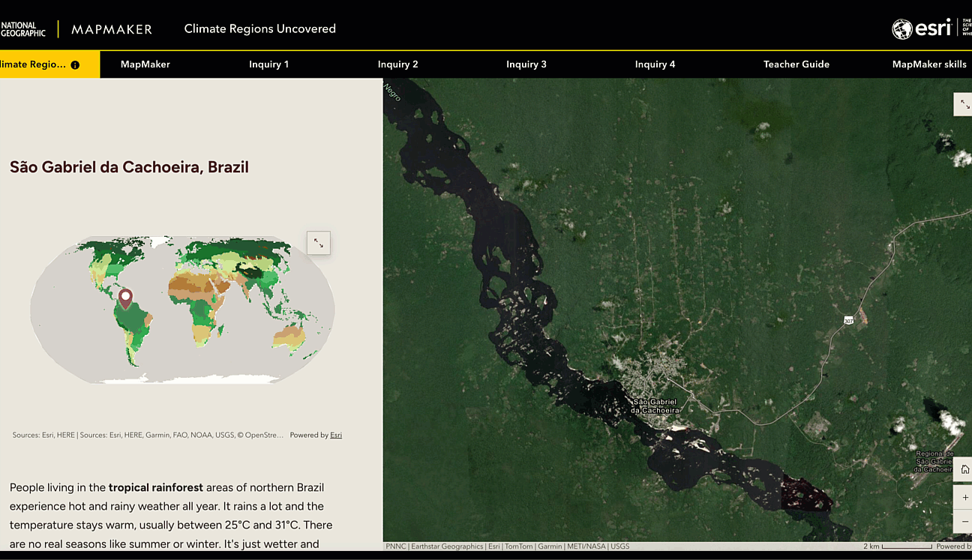Image resolution: width=972 pixels, height=560 pixels.
Task: Click the Esri link under the small map
Action: tap(336, 435)
